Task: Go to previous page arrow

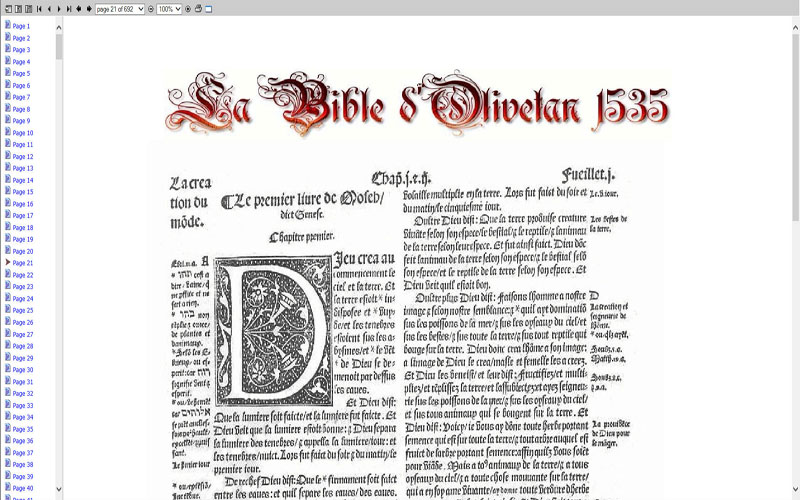Action: 49,9
